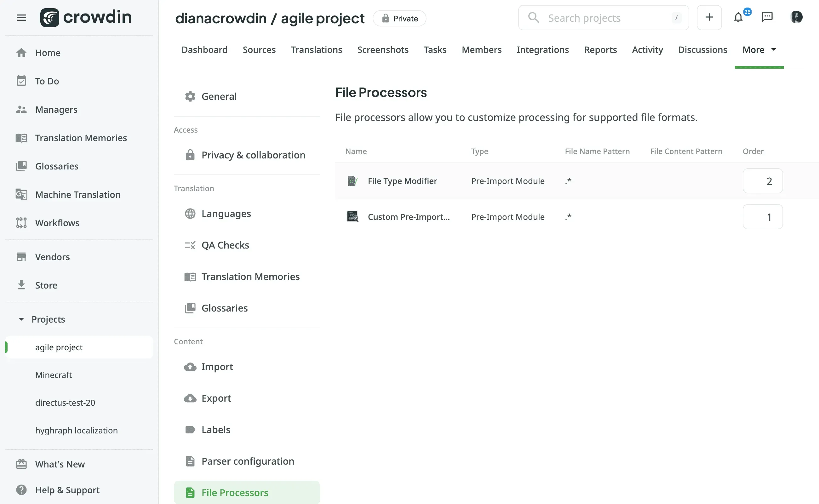Edit the order field for File Type Modifier
This screenshot has height=504, width=819.
point(762,181)
